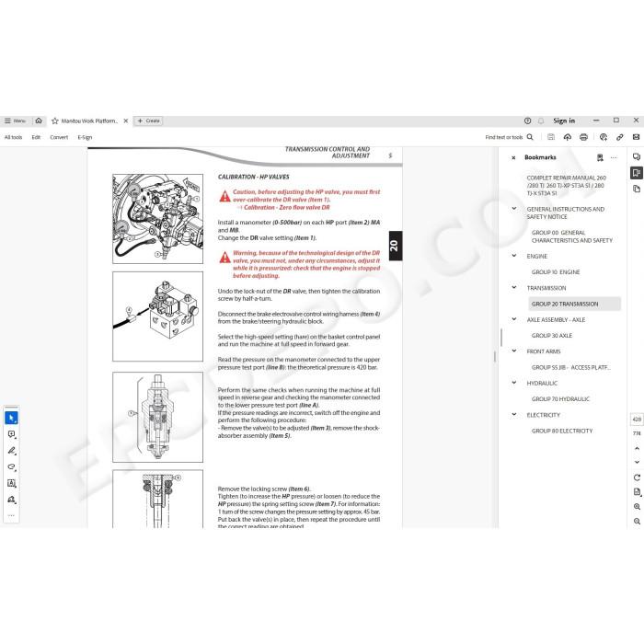Open All tools menu

pos(13,137)
